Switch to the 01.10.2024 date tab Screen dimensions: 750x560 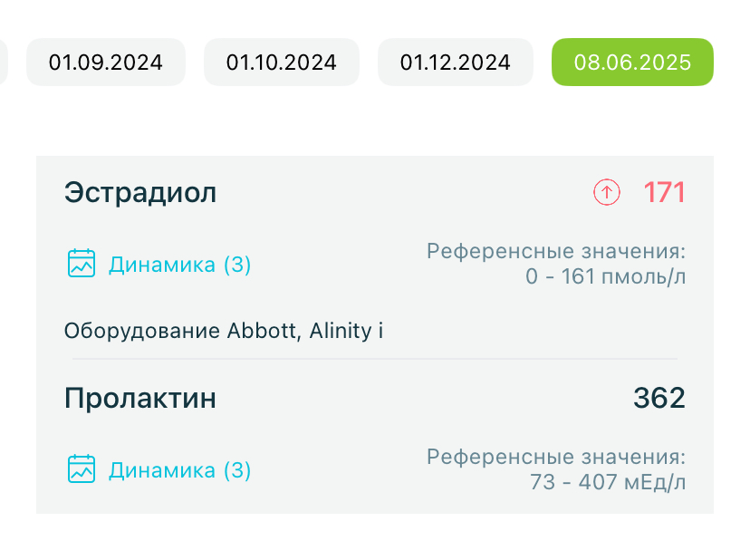(282, 63)
